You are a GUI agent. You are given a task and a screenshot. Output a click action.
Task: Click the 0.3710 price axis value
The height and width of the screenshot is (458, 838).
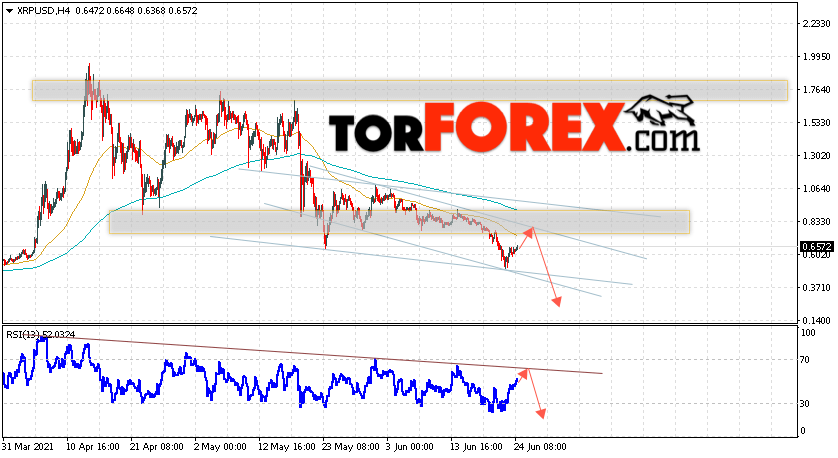[x=817, y=288]
